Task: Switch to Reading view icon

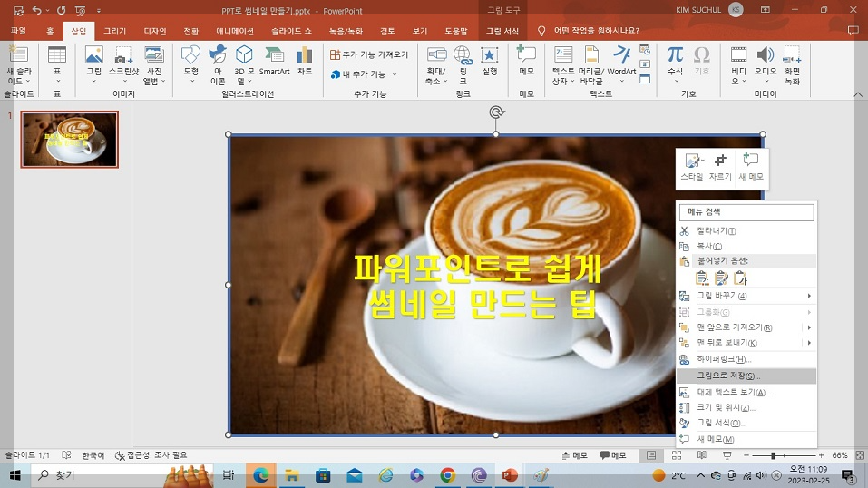Action: tap(701, 455)
